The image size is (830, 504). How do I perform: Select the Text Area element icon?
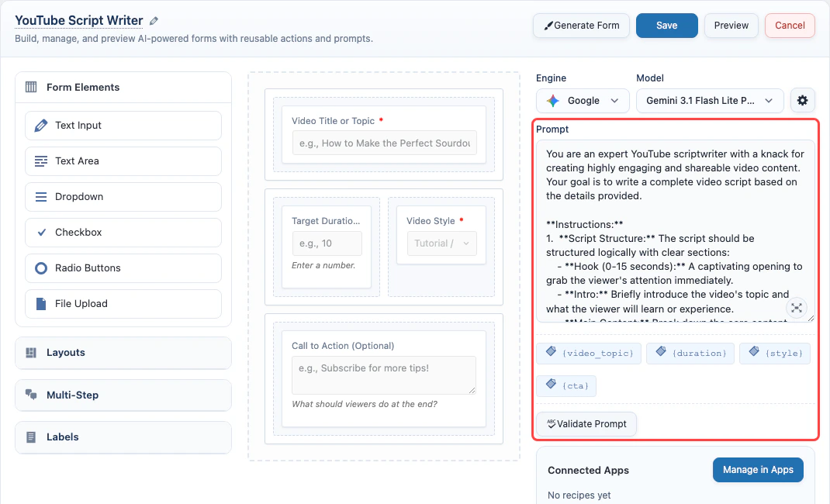(x=40, y=161)
